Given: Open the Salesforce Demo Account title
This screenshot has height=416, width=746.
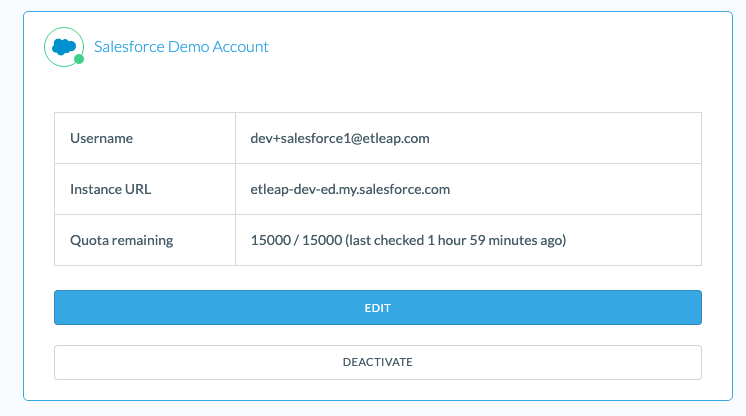Looking at the screenshot, I should click(x=181, y=47).
